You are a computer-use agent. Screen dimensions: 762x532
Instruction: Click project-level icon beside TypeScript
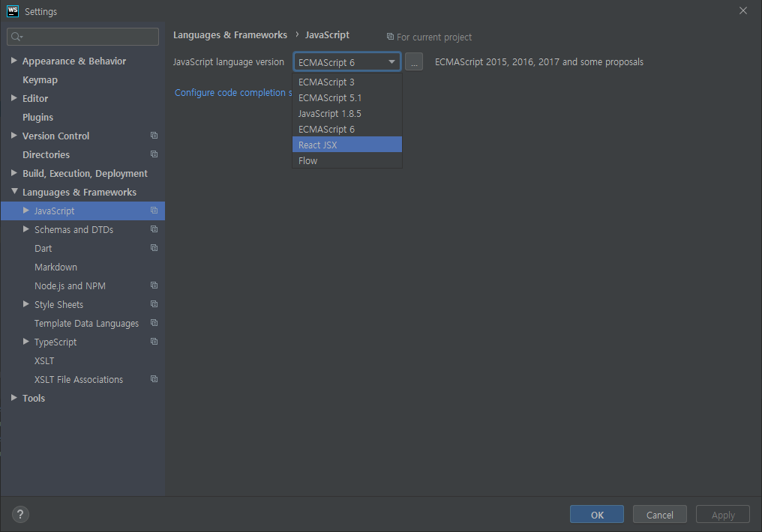(154, 342)
